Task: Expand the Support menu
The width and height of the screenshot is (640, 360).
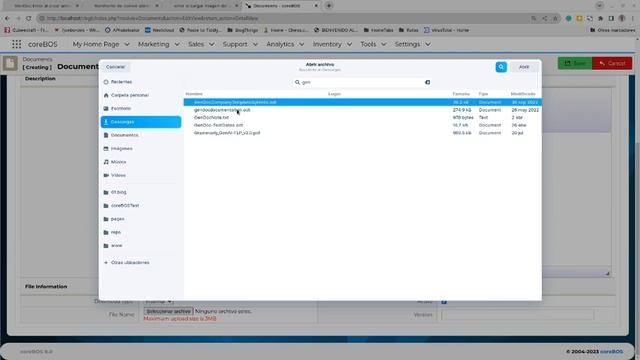Action: (x=240, y=44)
